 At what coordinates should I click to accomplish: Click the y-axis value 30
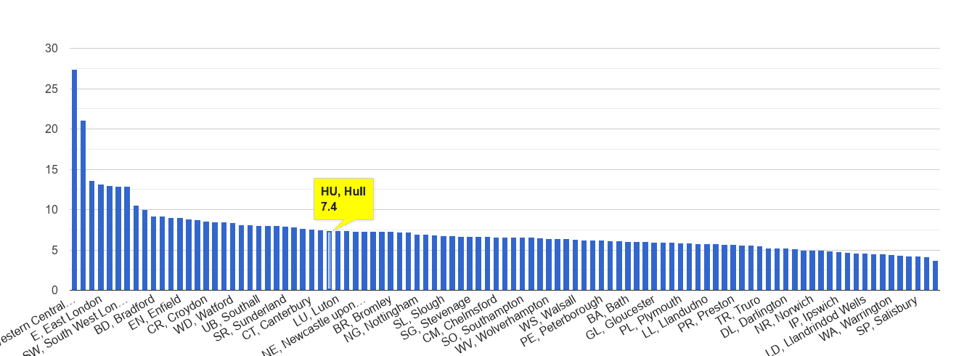click(x=52, y=49)
